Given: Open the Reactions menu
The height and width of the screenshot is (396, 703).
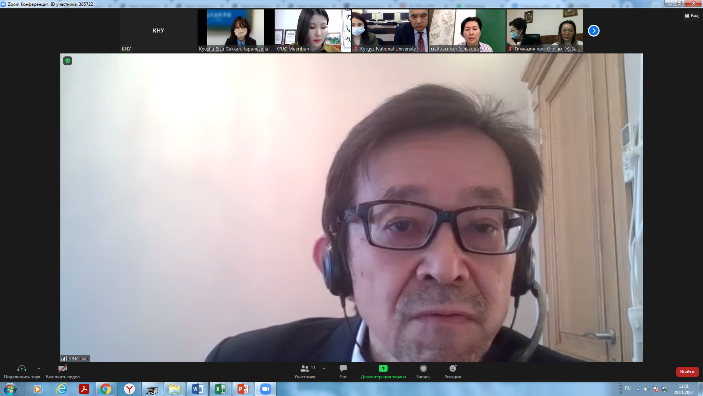Looking at the screenshot, I should 453,371.
